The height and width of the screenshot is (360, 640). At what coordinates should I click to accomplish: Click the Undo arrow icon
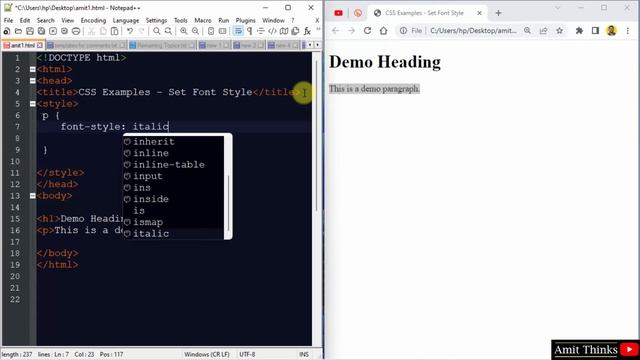pos(130,31)
